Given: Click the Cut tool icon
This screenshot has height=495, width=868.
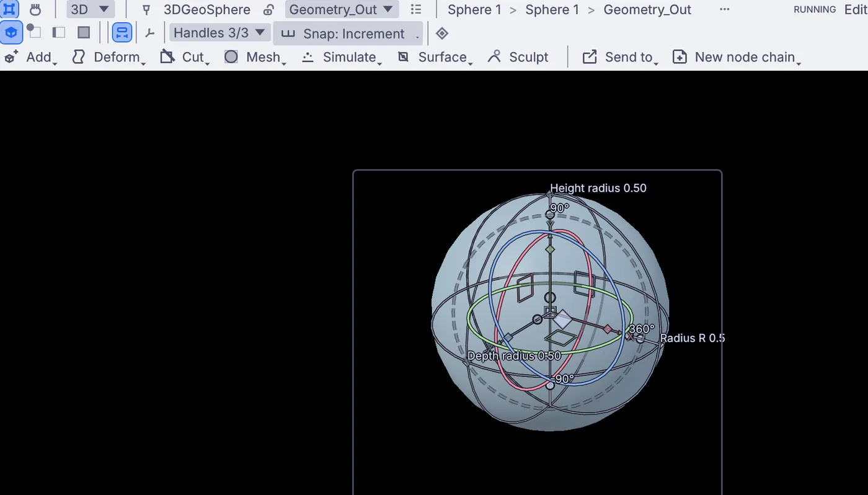Looking at the screenshot, I should tap(167, 57).
